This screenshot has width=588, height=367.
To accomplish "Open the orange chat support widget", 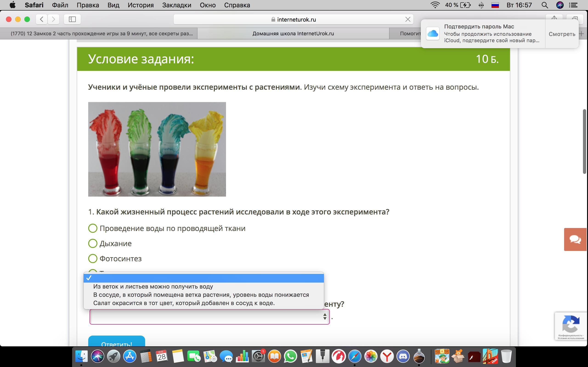I will coord(575,239).
